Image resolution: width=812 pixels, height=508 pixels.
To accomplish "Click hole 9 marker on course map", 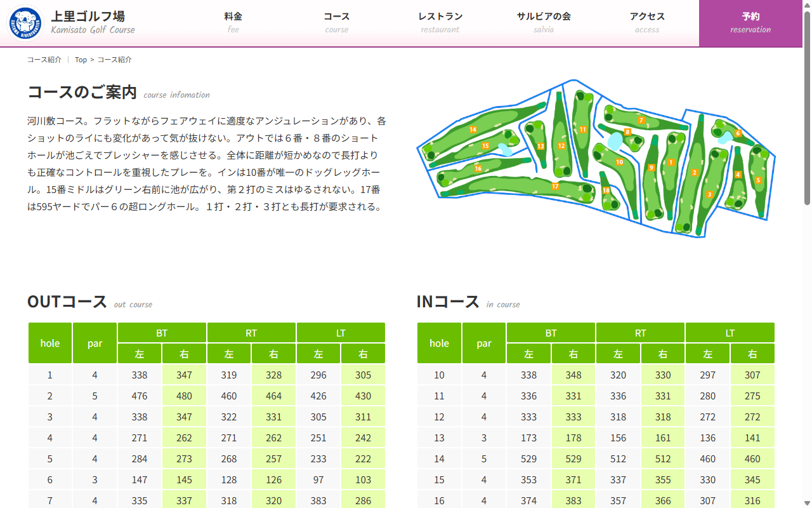I will pyautogui.click(x=652, y=168).
